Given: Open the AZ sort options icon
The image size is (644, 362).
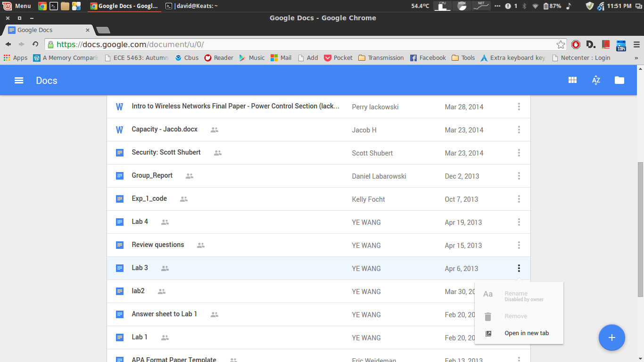Looking at the screenshot, I should click(596, 80).
